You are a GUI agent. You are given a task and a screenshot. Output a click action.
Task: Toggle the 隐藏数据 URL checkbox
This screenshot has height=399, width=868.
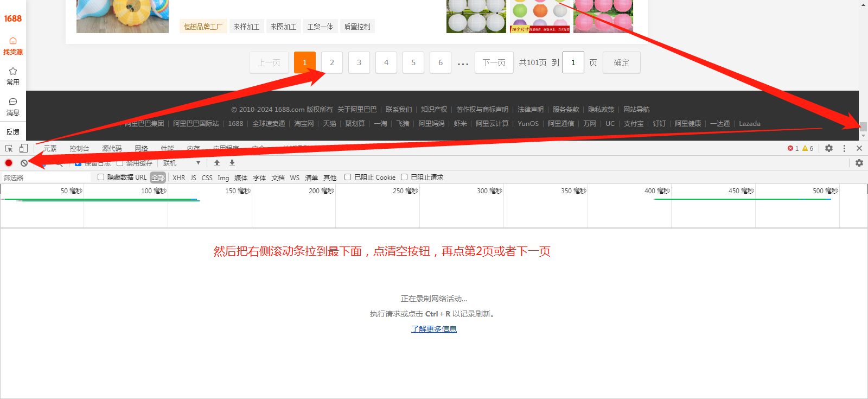click(101, 177)
